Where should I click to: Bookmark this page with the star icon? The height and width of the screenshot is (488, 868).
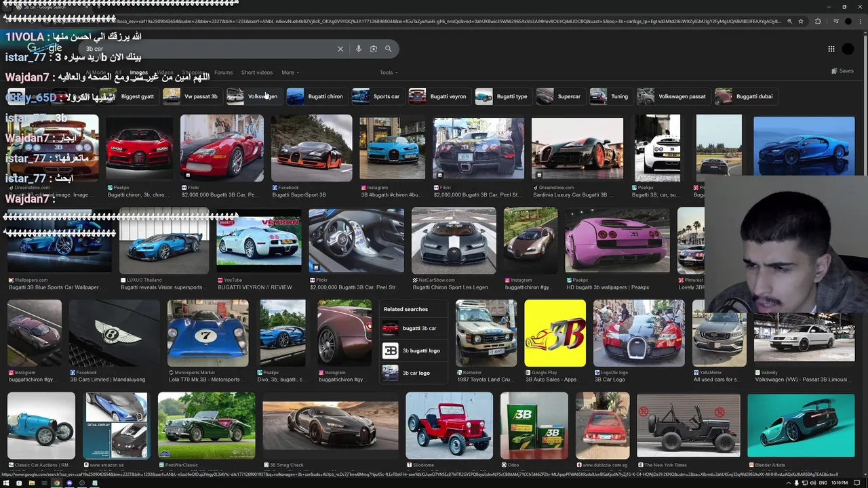click(802, 22)
